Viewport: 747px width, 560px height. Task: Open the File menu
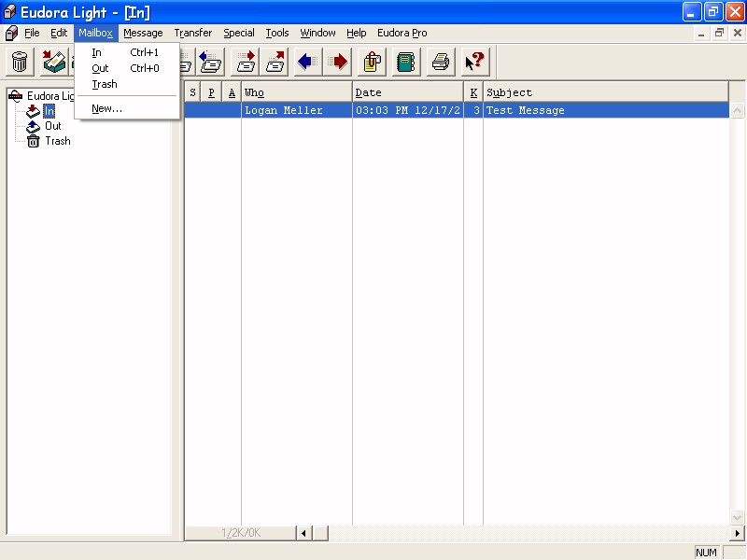32,33
